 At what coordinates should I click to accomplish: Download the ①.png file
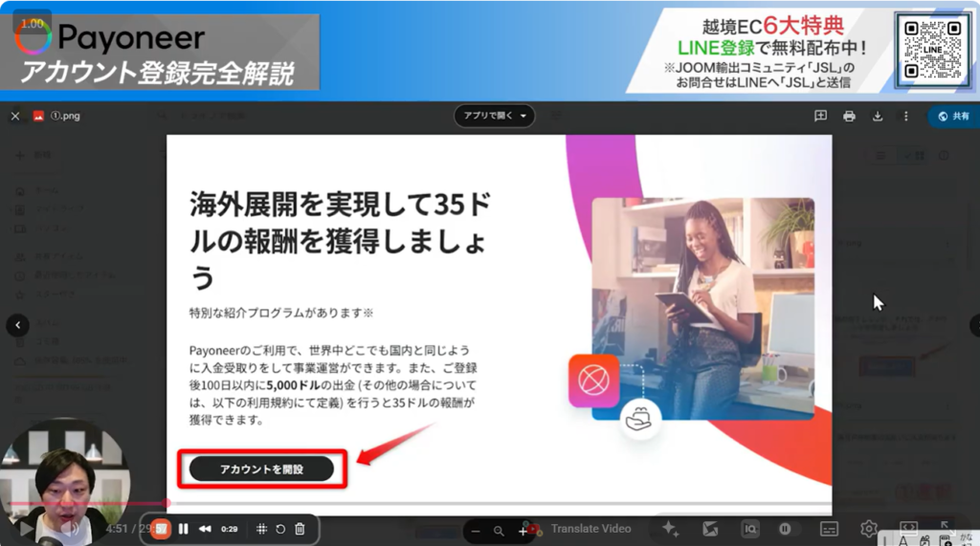[878, 116]
